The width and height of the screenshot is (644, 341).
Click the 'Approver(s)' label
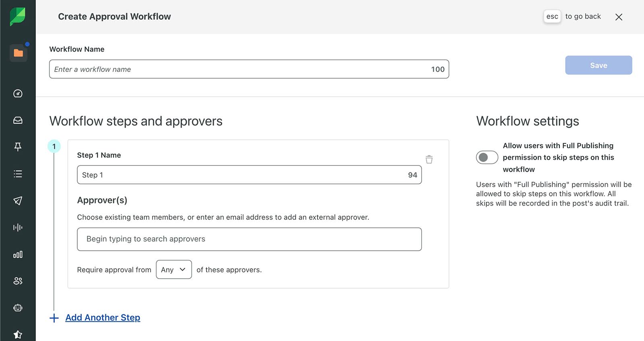pos(102,200)
